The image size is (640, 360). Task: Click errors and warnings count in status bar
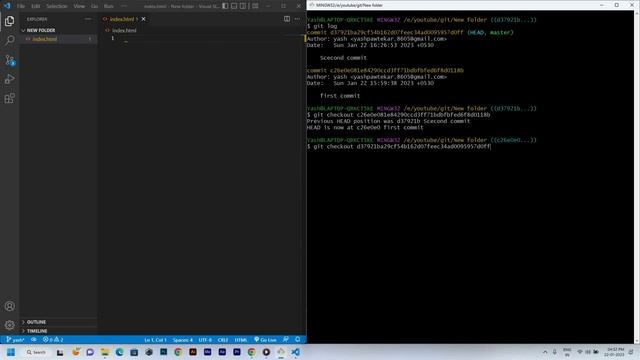coord(53,340)
